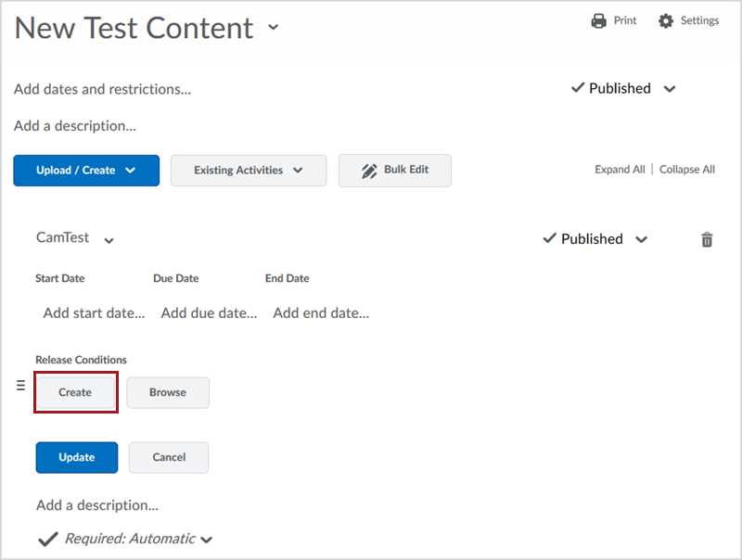The image size is (742, 560).
Task: Click the drag handle beside Create
Action: [20, 385]
